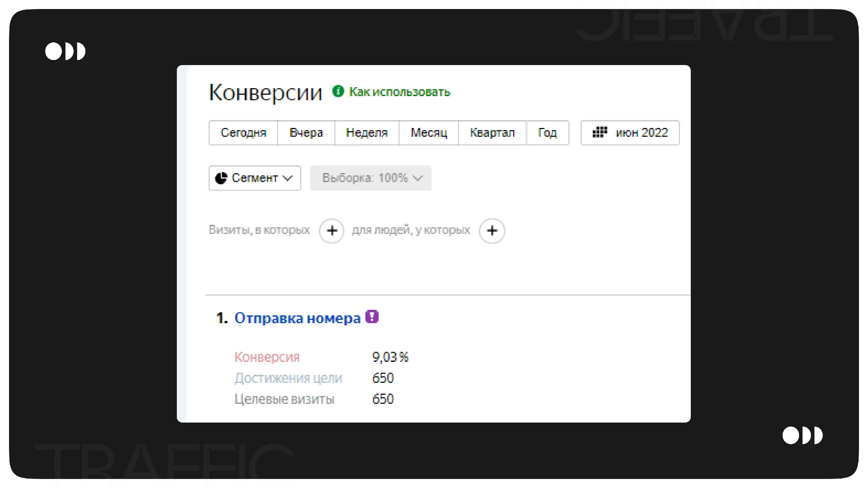Click the green info icon beside Конверсии

pyautogui.click(x=338, y=91)
